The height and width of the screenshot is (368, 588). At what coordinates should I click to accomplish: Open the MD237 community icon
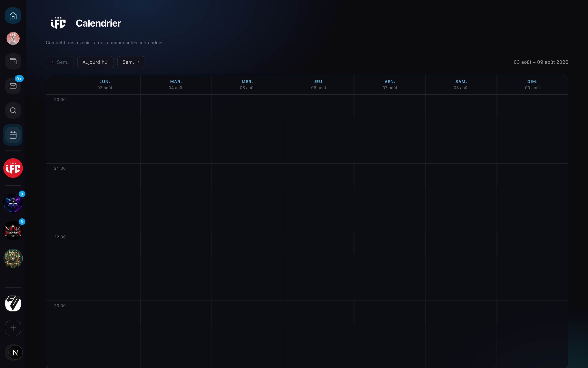click(x=13, y=258)
